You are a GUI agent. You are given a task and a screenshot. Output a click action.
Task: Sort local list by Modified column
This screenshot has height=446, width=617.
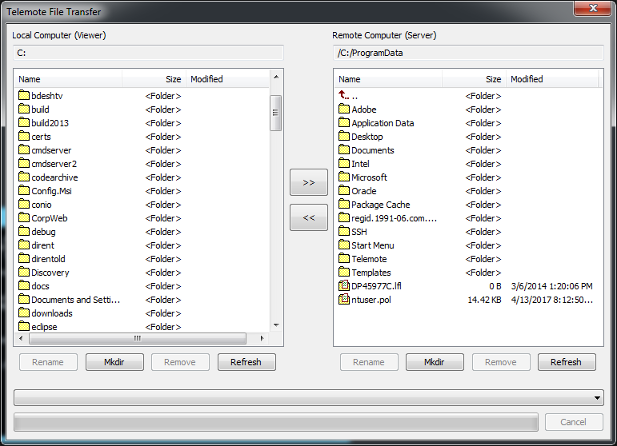point(228,79)
